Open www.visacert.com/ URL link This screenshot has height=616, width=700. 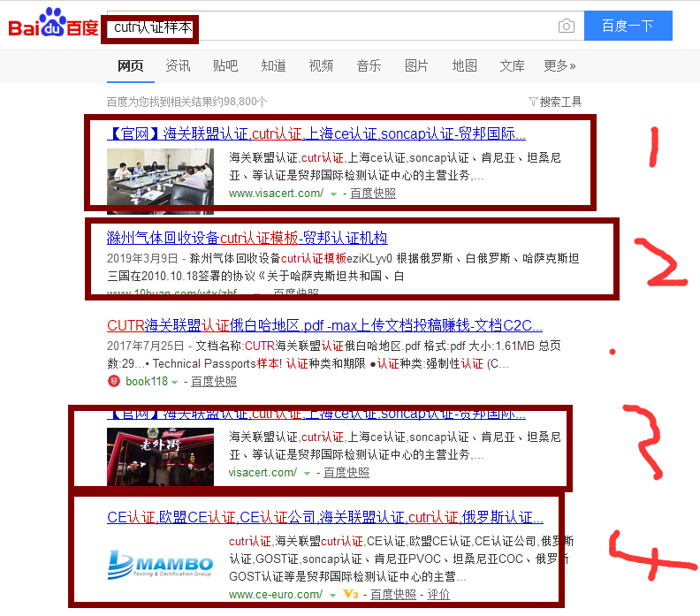[x=276, y=194]
